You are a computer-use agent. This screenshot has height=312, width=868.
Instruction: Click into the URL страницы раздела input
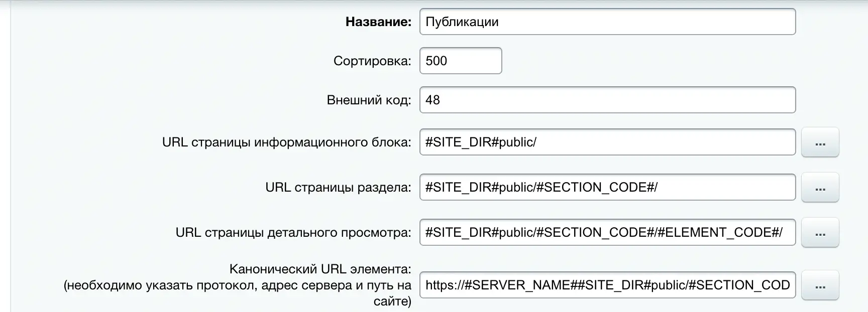pyautogui.click(x=607, y=187)
